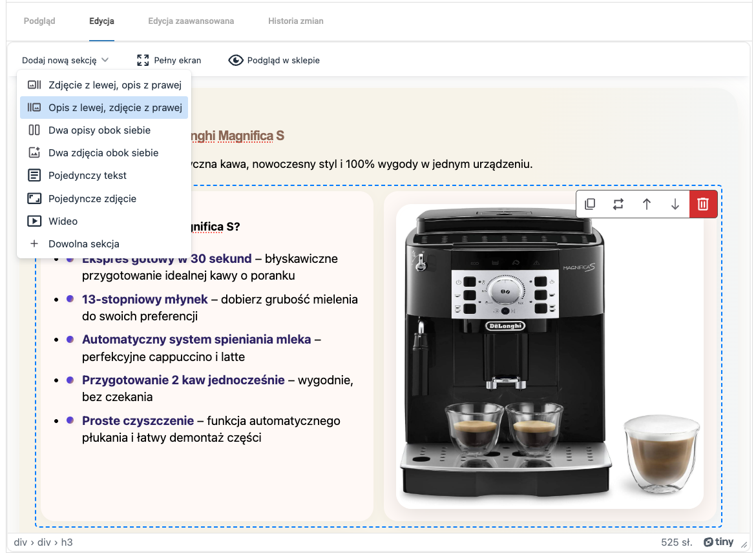Choose Zdjęcie z lewej, opis z prawej

[104, 85]
